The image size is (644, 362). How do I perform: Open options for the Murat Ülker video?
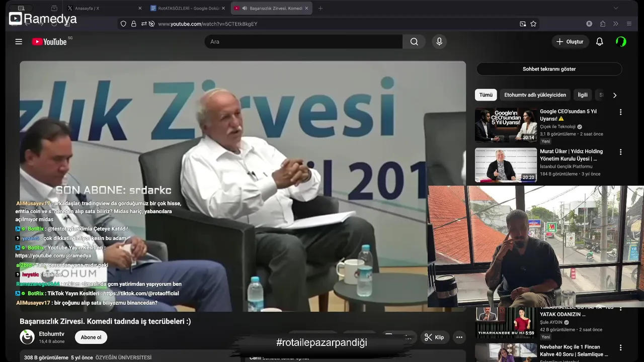pyautogui.click(x=620, y=152)
